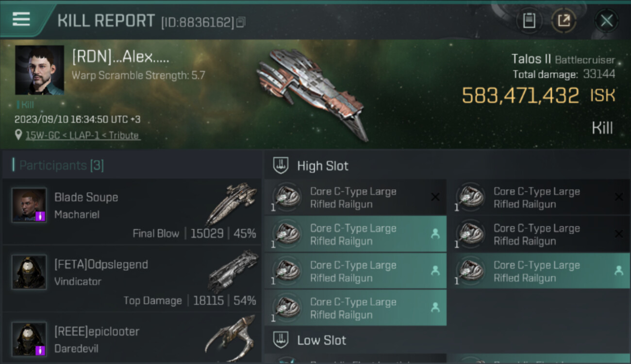Select the Blade Soupe participant
The height and width of the screenshot is (364, 631).
pos(132,212)
